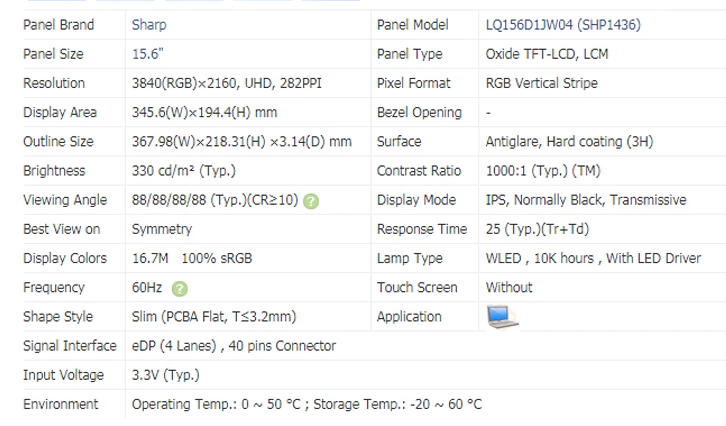Click the Application label
Screen dimensions: 726x426
(x=409, y=316)
